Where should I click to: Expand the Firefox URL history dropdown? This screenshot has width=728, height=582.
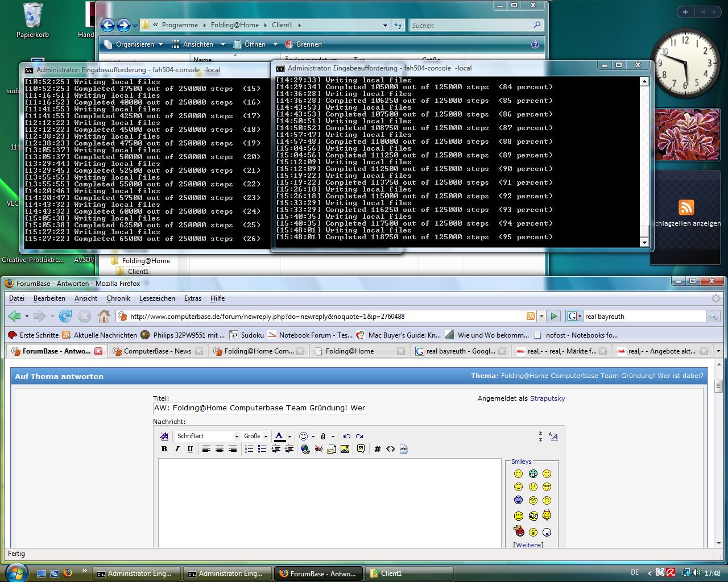(541, 316)
